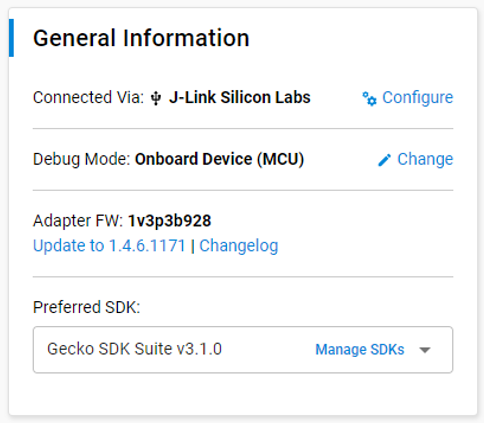Image resolution: width=484 pixels, height=423 pixels.
Task: Click the blue accent bar beside the heading
Action: [x=11, y=38]
